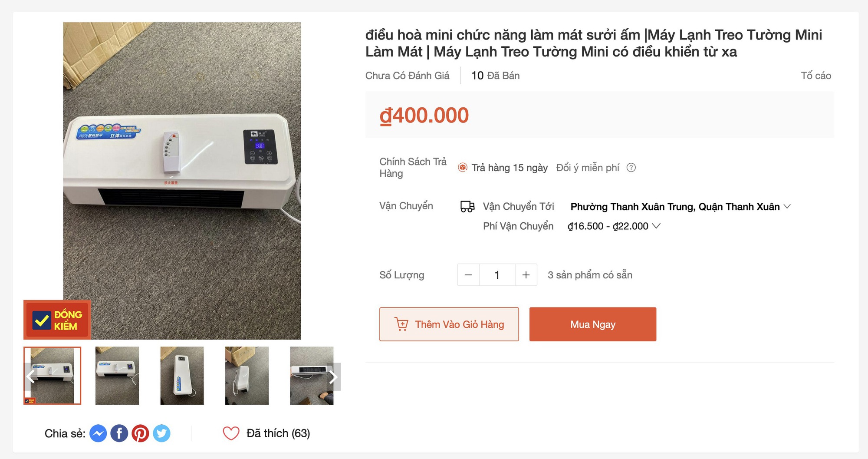Select the third product thumbnail
The width and height of the screenshot is (868, 459).
click(182, 376)
